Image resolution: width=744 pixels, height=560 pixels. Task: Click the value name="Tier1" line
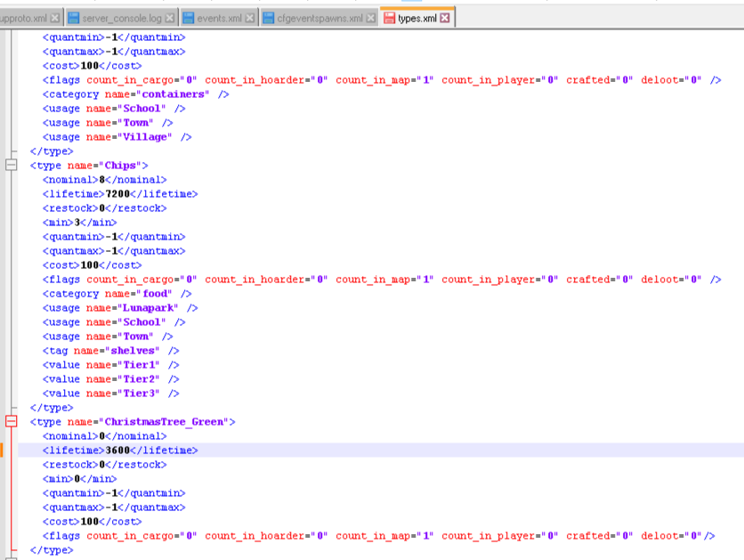[x=110, y=365]
